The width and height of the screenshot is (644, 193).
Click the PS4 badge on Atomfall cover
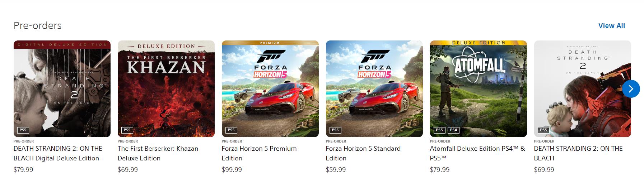pyautogui.click(x=453, y=130)
